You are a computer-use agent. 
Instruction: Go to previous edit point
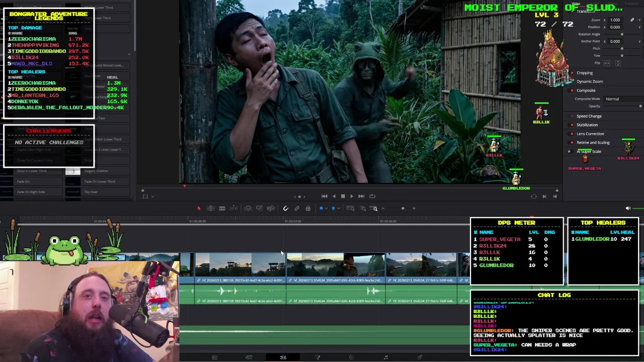coord(555,197)
